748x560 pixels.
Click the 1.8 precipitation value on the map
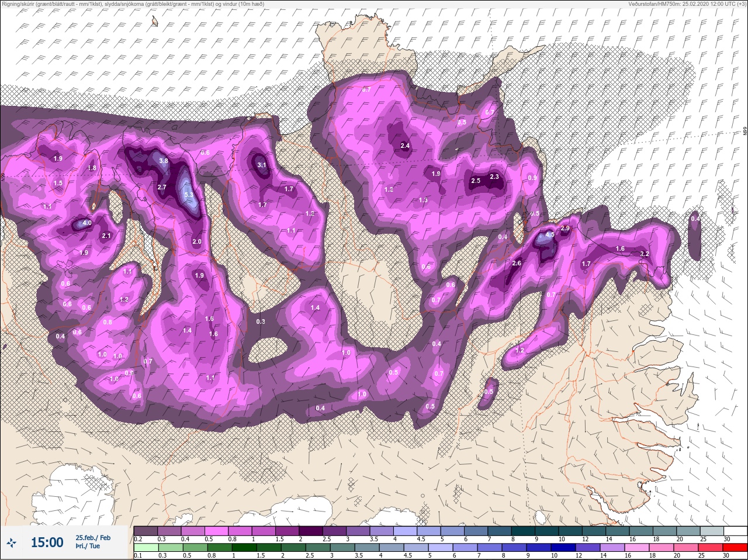(92, 168)
